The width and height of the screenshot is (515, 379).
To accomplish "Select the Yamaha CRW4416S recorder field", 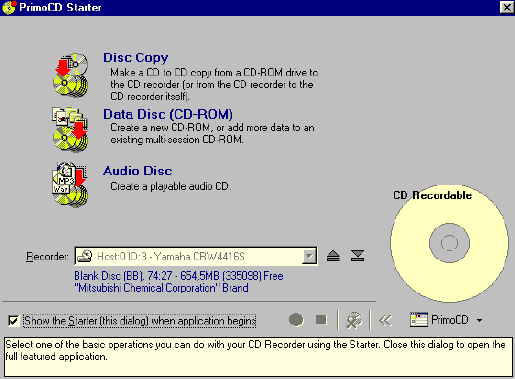I will [196, 256].
